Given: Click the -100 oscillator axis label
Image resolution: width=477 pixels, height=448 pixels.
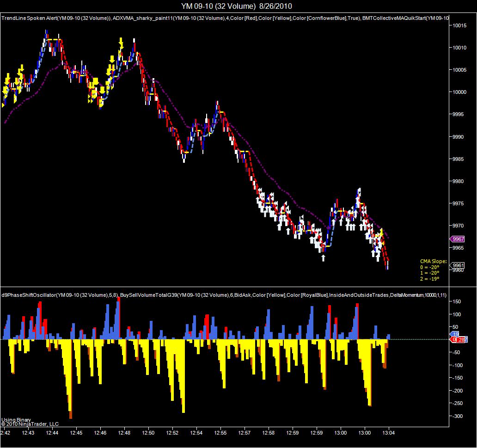Looking at the screenshot, I should (x=457, y=365).
